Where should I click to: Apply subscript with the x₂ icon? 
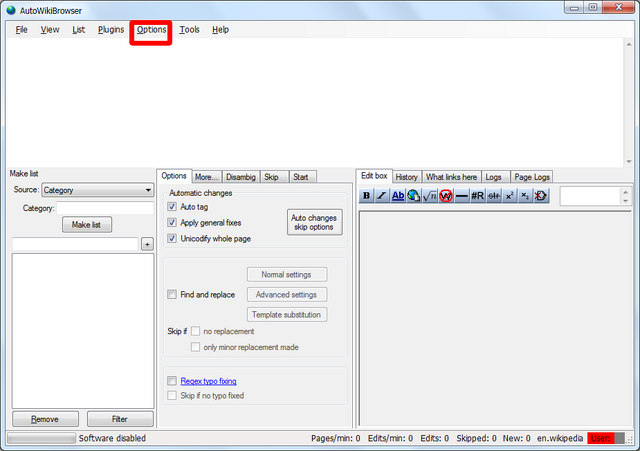pos(525,196)
